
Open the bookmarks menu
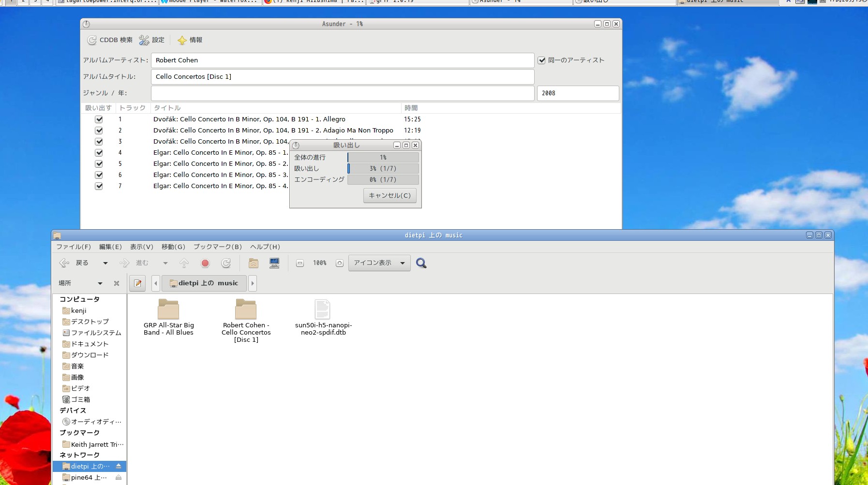click(217, 247)
